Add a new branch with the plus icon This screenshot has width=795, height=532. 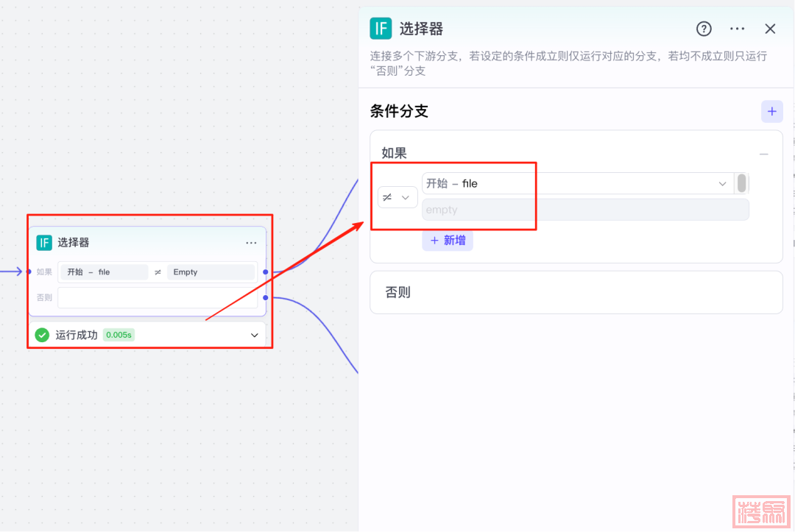click(771, 112)
